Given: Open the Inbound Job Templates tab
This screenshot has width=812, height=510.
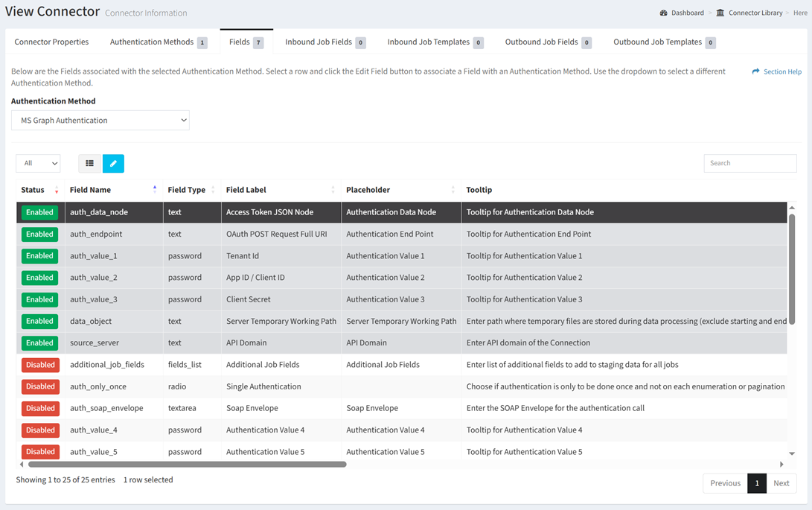Looking at the screenshot, I should tap(435, 42).
